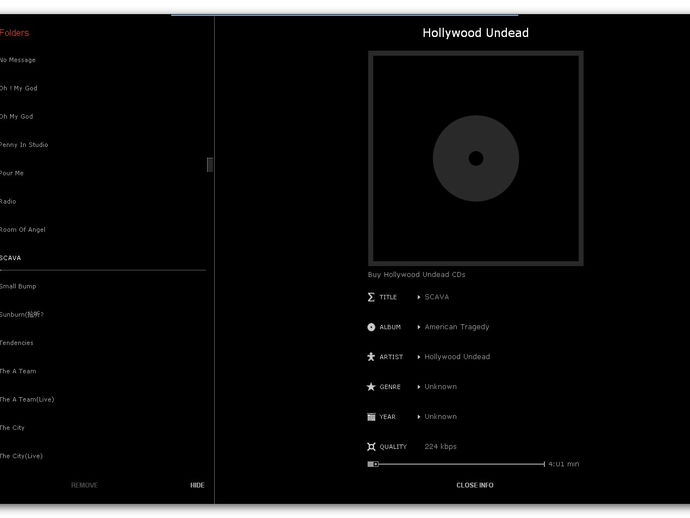Select the Tendencies track
Screen dimensions: 690x518
point(16,342)
